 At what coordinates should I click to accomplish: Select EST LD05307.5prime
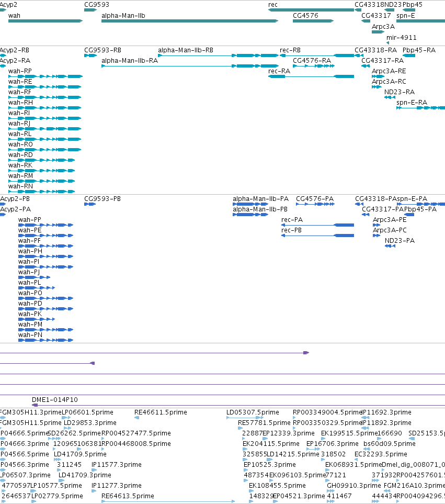click(x=245, y=418)
